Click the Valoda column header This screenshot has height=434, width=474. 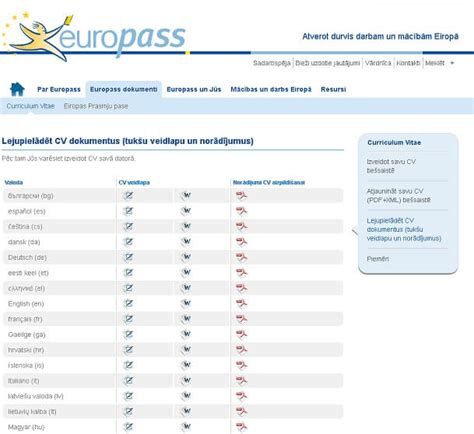pyautogui.click(x=14, y=182)
